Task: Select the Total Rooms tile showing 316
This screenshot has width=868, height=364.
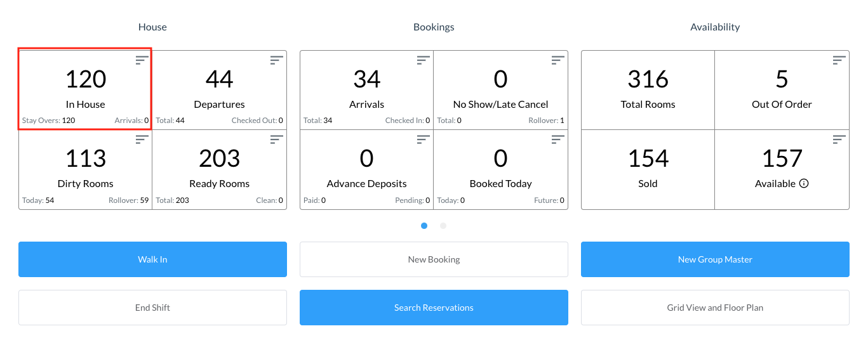Action: click(648, 90)
